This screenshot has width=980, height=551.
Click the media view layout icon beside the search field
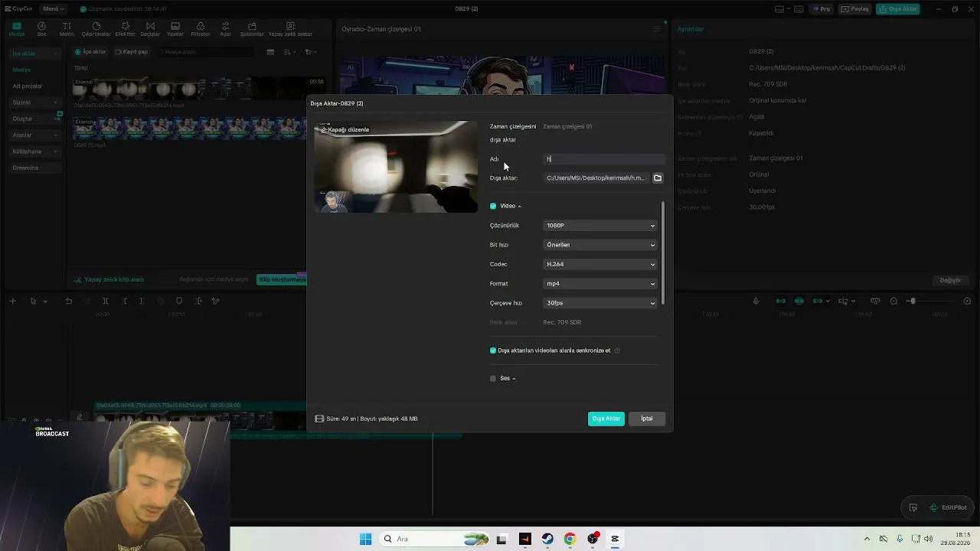coord(270,52)
